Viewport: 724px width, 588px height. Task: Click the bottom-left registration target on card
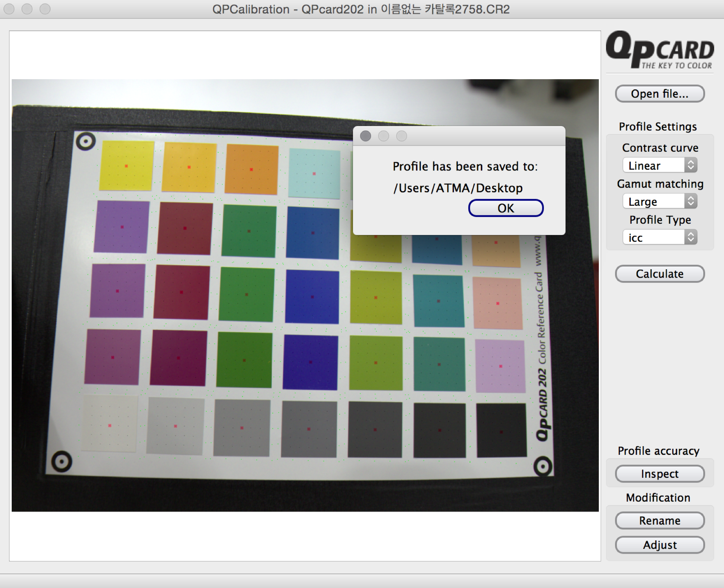point(61,461)
